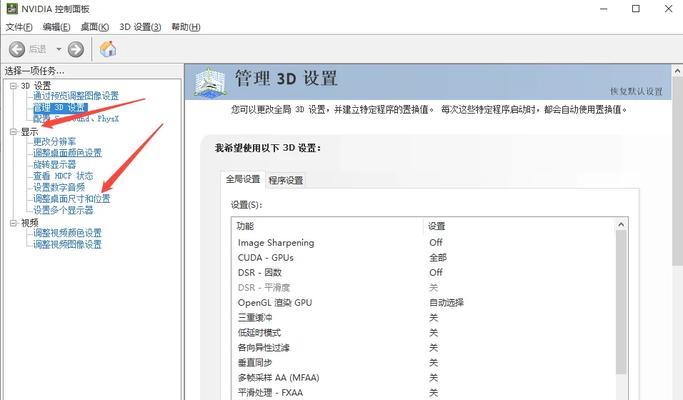Click the NVIDIA title bar logo icon
This screenshot has height=400, width=683.
(x=12, y=8)
